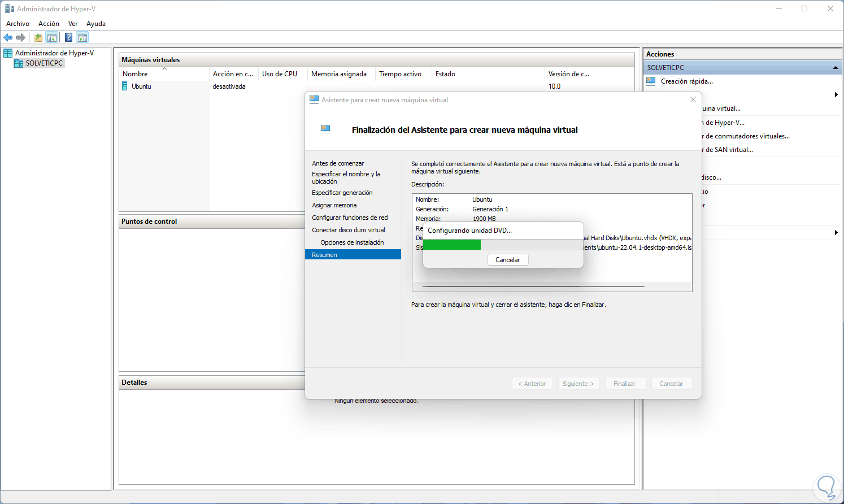Click the '1900 MB' memory value
The width and height of the screenshot is (844, 504).
pyautogui.click(x=484, y=219)
